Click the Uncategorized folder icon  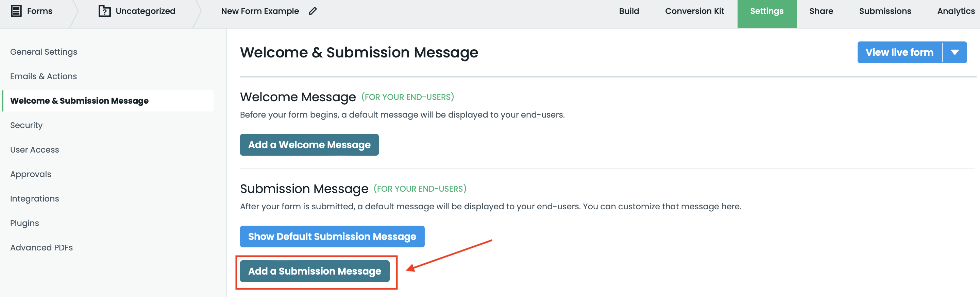point(104,11)
